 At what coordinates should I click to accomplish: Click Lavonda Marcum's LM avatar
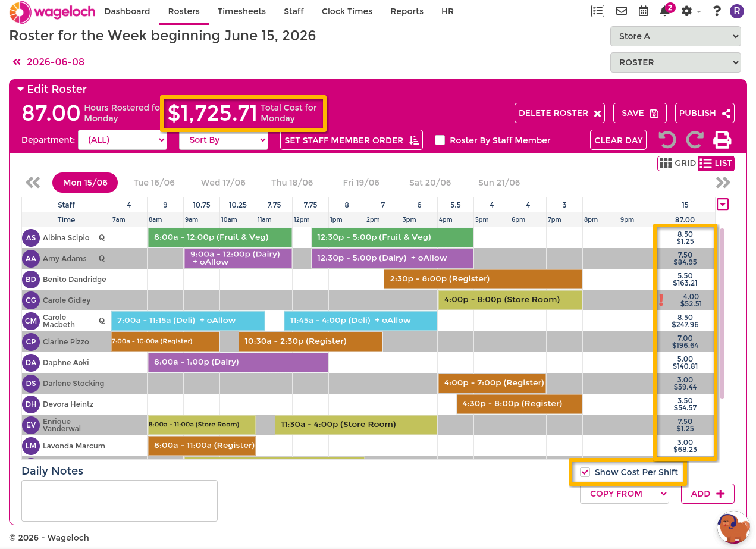(x=31, y=446)
